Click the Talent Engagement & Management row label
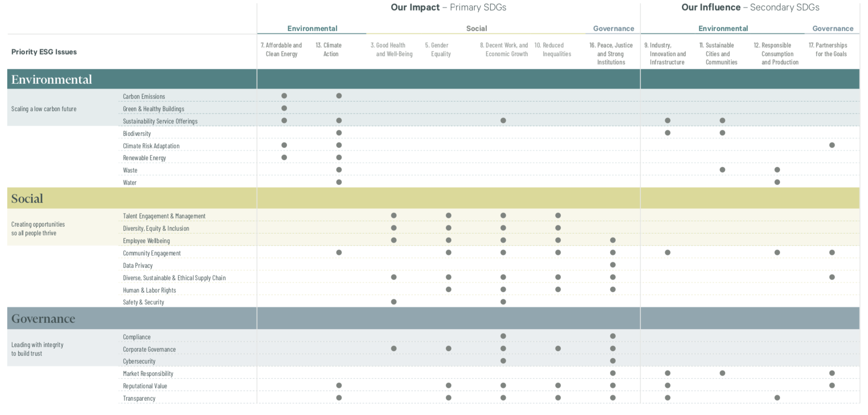 pyautogui.click(x=164, y=216)
